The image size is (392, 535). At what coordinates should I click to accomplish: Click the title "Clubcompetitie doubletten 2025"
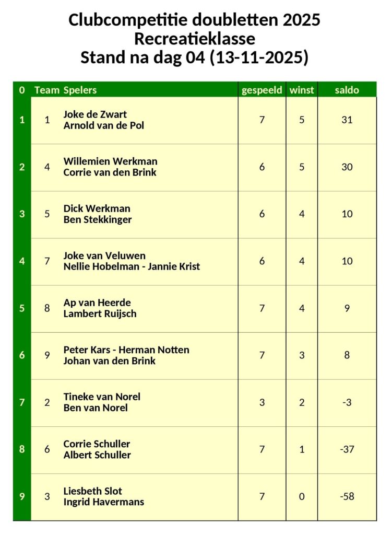click(194, 20)
